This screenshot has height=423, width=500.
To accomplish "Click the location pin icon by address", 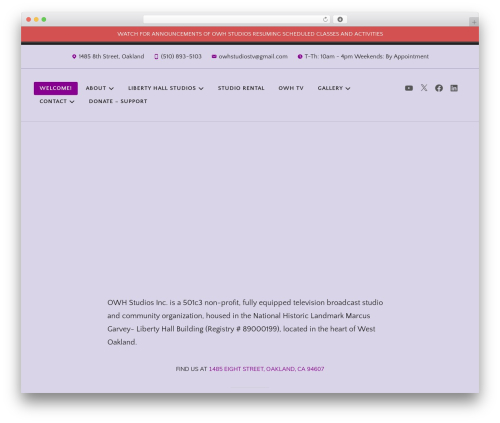I will point(74,57).
